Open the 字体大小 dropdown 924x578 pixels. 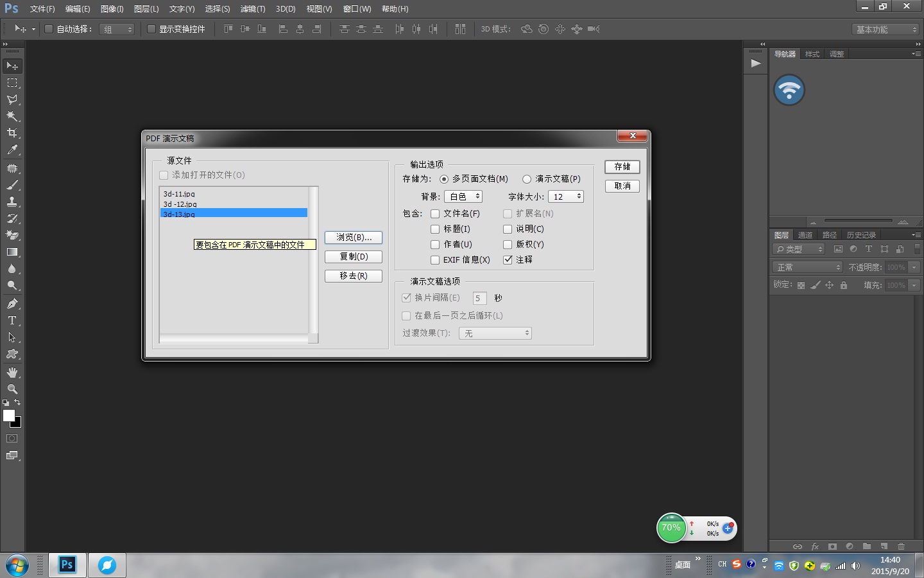point(565,197)
